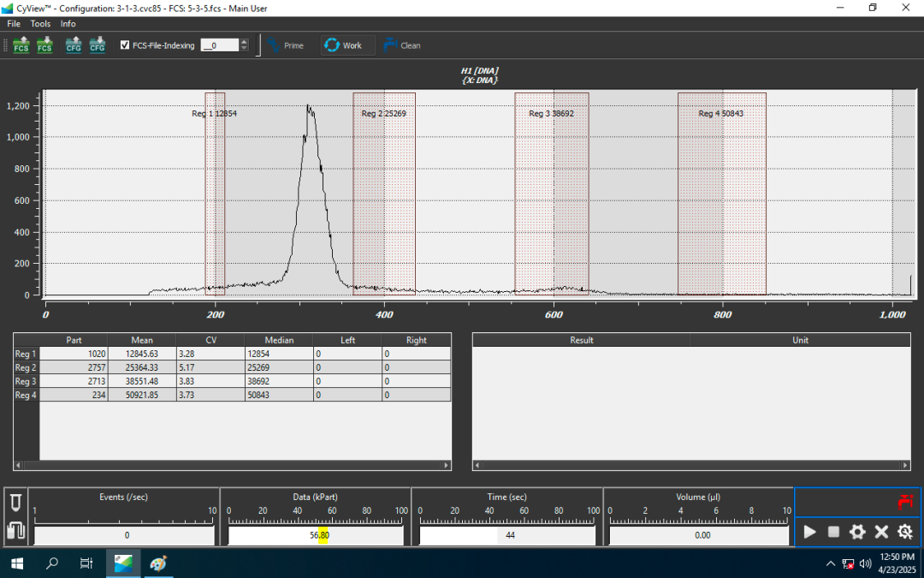Click the Part column header
This screenshot has height=578, width=924.
pyautogui.click(x=74, y=340)
